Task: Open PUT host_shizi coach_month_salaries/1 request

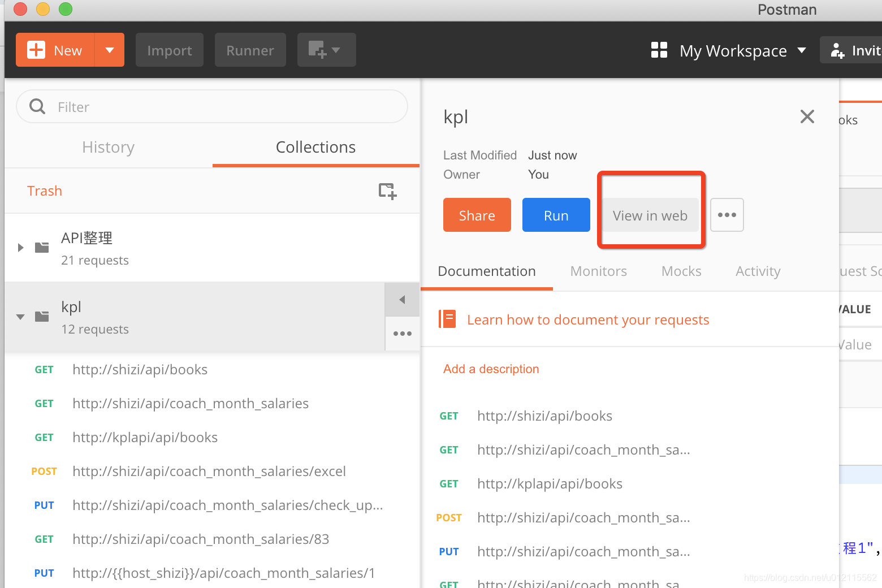Action: coord(212,572)
